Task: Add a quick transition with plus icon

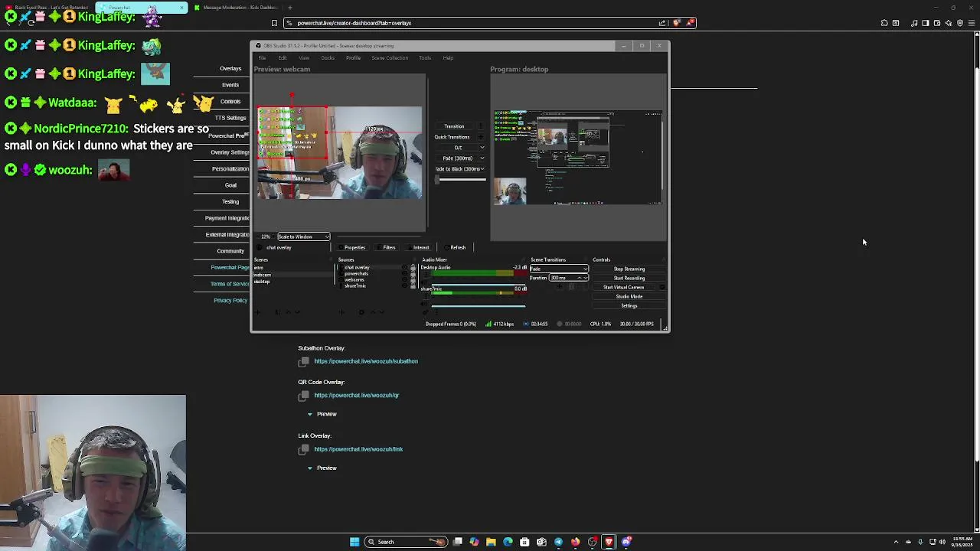Action: click(482, 137)
